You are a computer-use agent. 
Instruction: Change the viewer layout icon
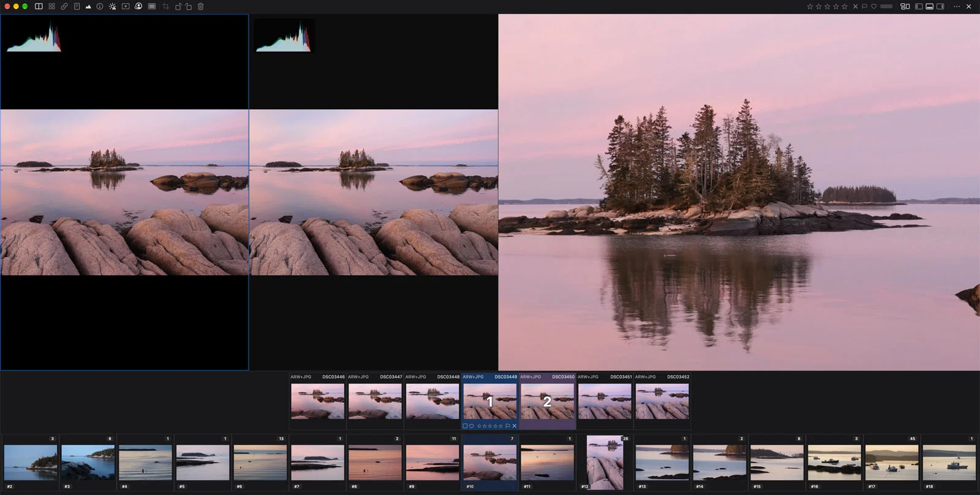coord(905,6)
